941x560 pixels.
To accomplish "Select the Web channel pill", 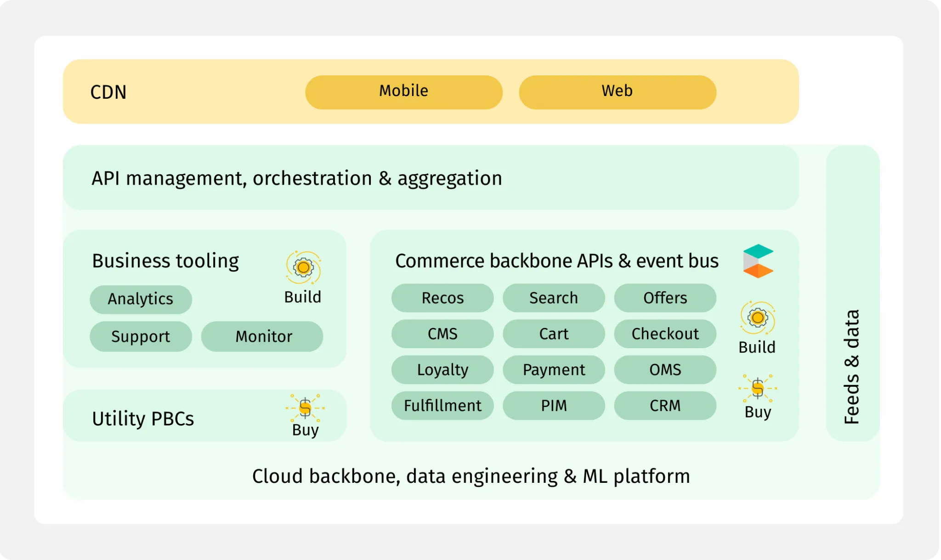I will pyautogui.click(x=617, y=91).
